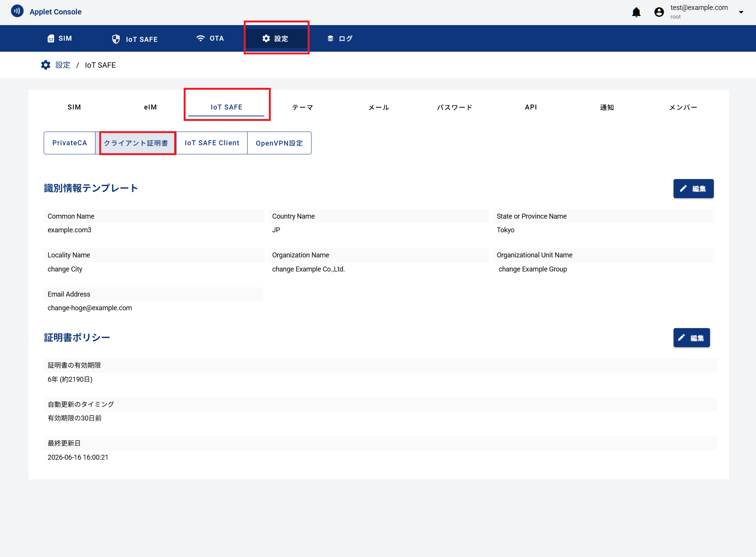Switch to the メンバー tab

pyautogui.click(x=683, y=107)
